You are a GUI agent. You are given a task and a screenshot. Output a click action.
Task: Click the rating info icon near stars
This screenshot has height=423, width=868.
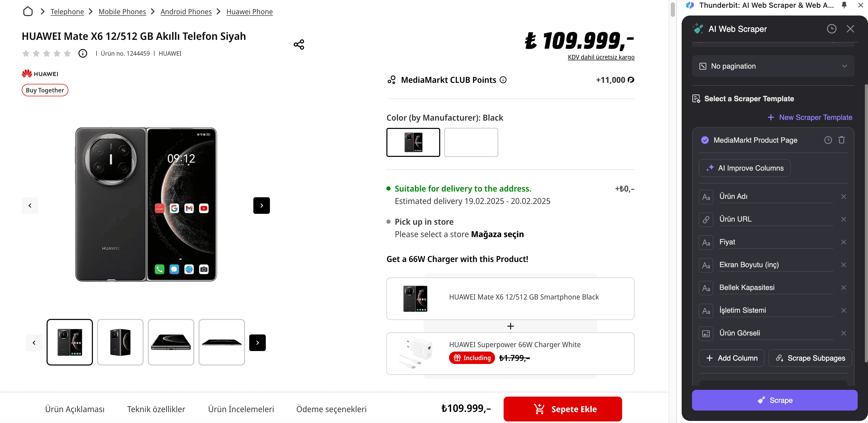coord(83,53)
